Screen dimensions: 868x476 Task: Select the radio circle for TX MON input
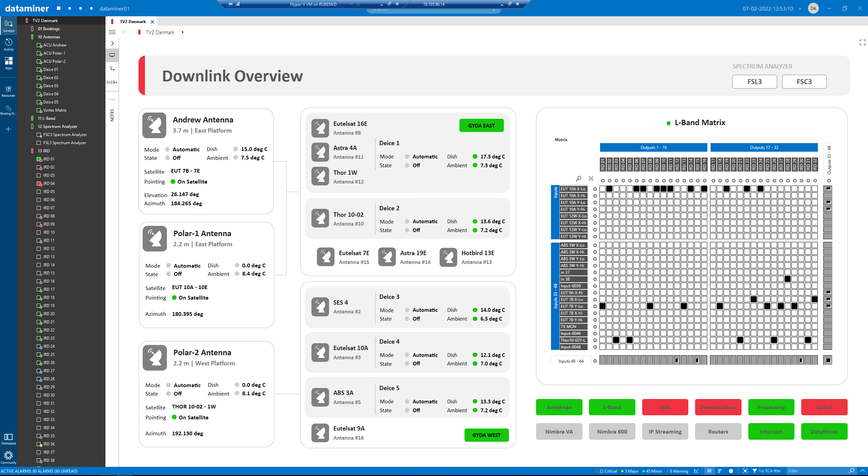click(x=595, y=327)
